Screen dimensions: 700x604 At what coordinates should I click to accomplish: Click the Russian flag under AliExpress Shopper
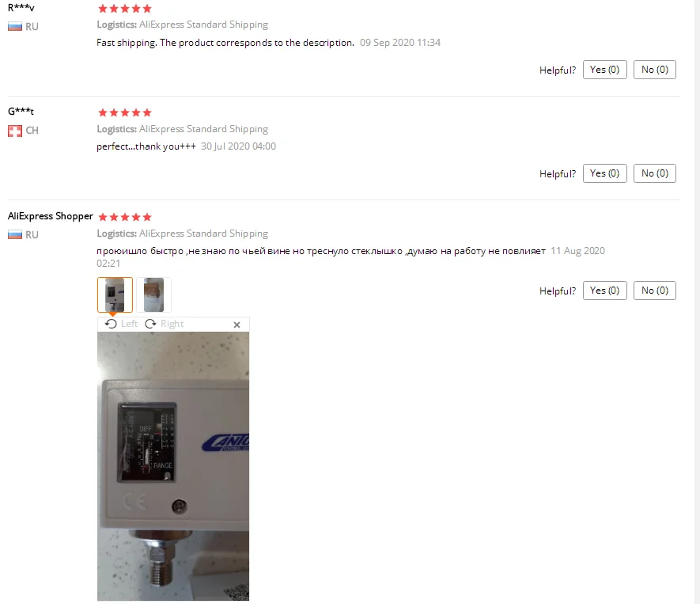pyautogui.click(x=15, y=235)
